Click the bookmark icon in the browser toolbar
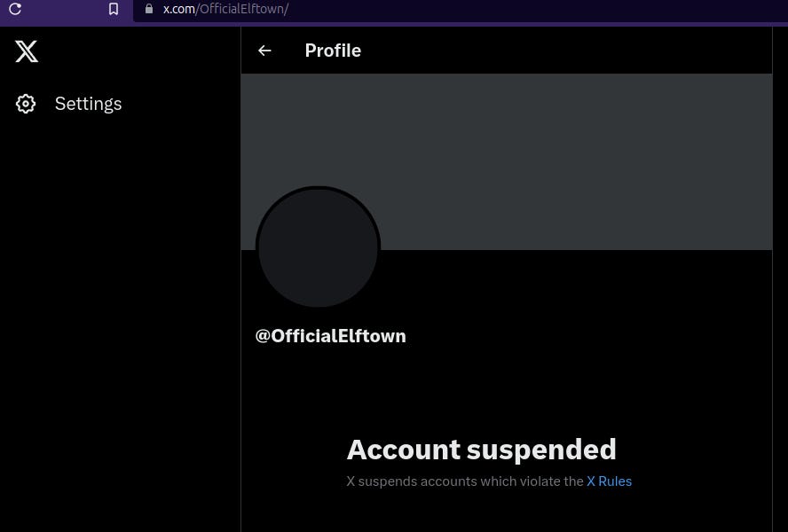Viewport: 788px width, 532px height. coord(113,9)
